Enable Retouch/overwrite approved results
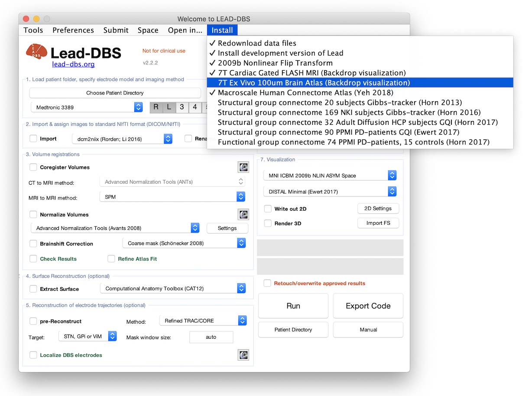This screenshot has width=532, height=396. (268, 283)
